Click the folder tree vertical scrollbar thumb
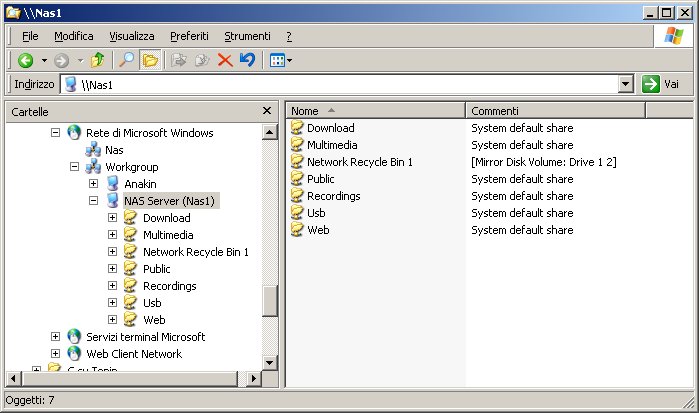Viewport: 699px width, 413px height. click(x=269, y=300)
